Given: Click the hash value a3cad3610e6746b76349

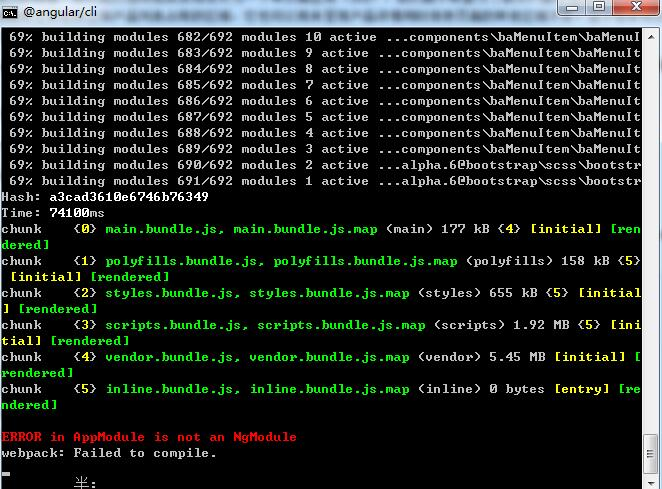Looking at the screenshot, I should click(129, 197).
